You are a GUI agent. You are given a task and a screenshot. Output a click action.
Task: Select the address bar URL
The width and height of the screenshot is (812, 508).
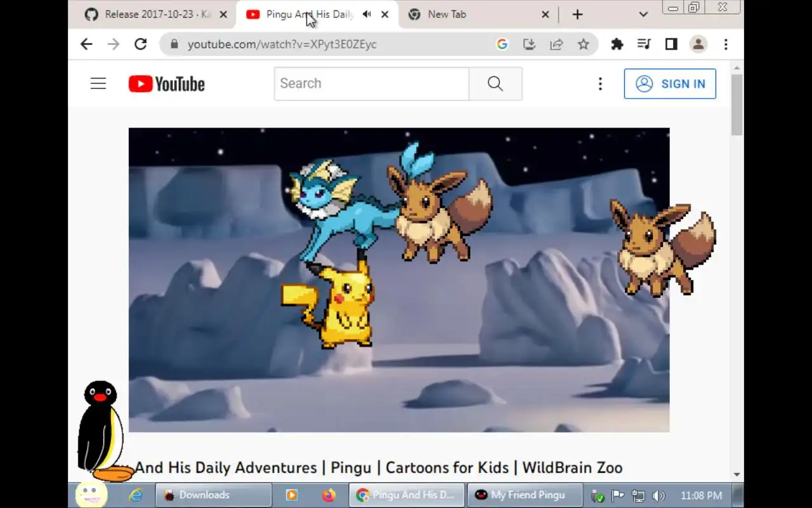tap(282, 44)
